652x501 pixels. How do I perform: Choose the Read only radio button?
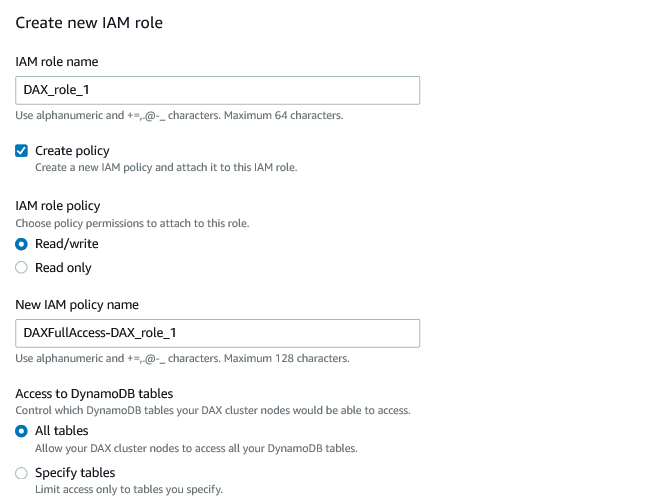[22, 268]
